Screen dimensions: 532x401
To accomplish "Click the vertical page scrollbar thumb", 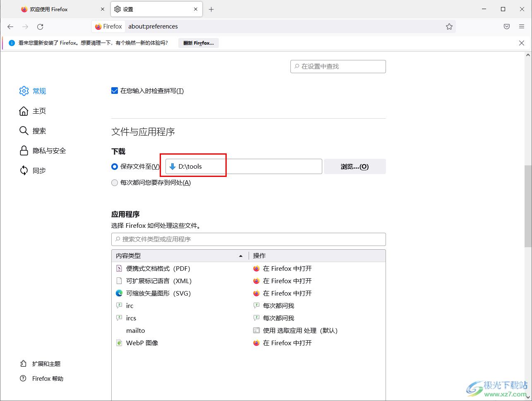I will point(528,206).
